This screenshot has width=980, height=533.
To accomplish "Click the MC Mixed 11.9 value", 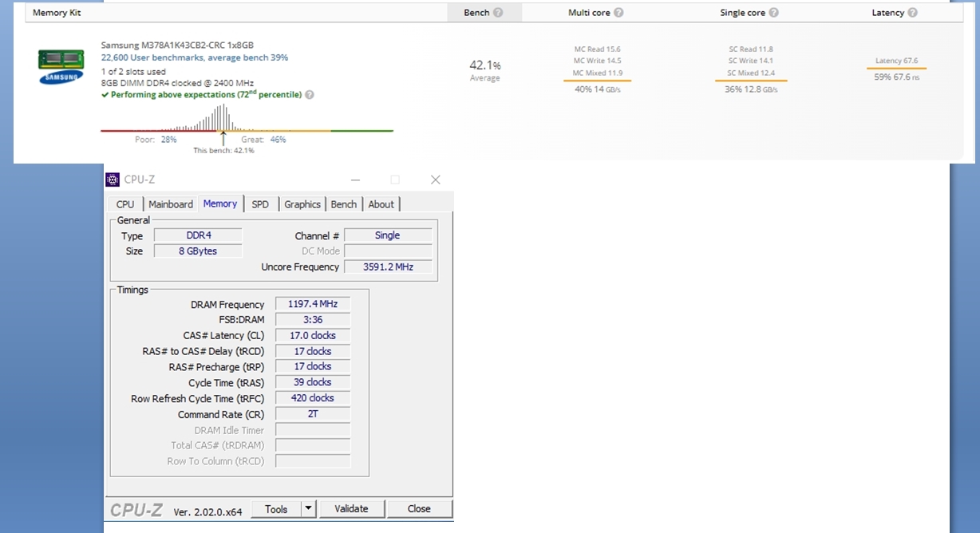I will [x=598, y=73].
